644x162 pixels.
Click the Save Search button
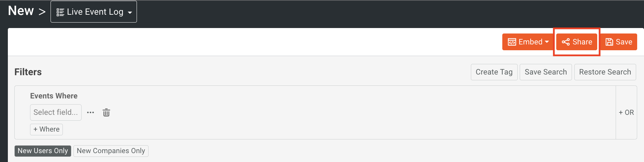click(546, 72)
